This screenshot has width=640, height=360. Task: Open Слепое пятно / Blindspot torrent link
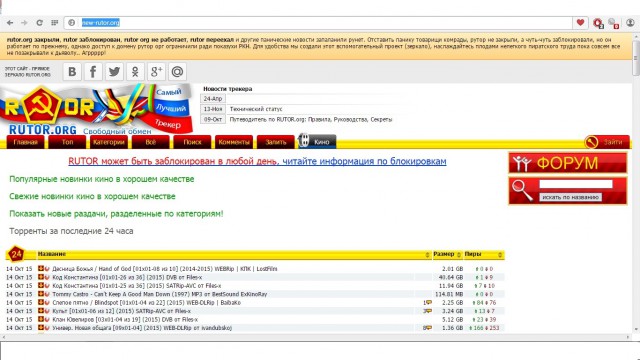point(147,303)
